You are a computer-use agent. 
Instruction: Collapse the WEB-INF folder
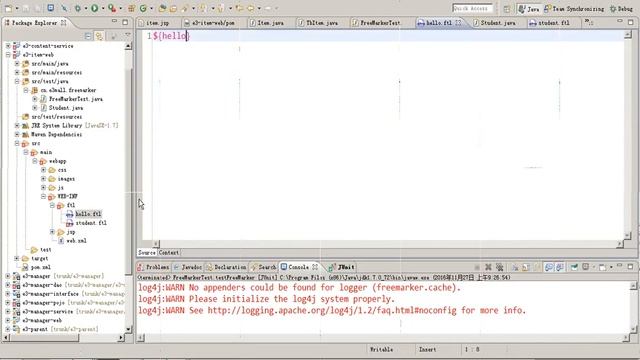[43, 196]
